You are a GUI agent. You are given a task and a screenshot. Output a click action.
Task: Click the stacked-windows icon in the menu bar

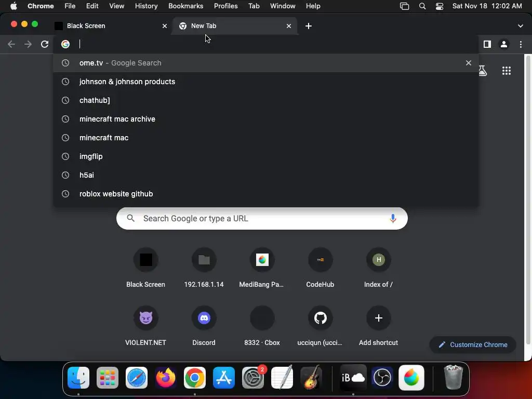[404, 6]
